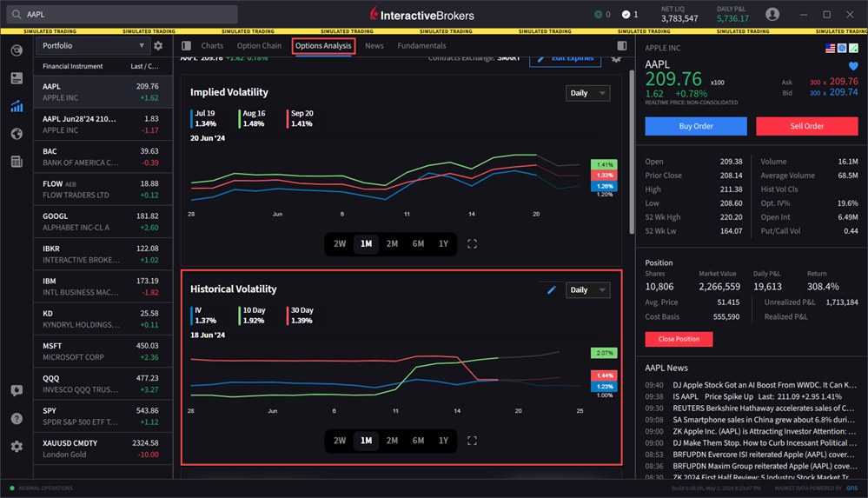Switch to the News tab
Image resolution: width=868 pixels, height=498 pixels.
point(374,46)
